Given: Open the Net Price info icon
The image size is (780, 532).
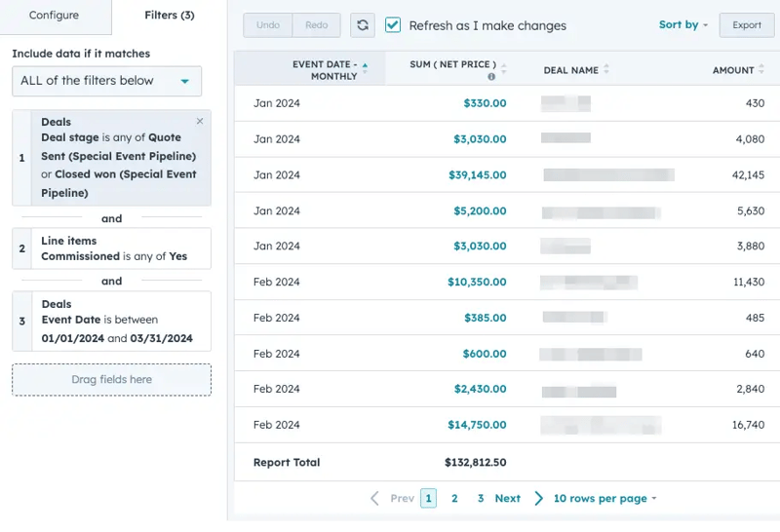Looking at the screenshot, I should pos(491,77).
